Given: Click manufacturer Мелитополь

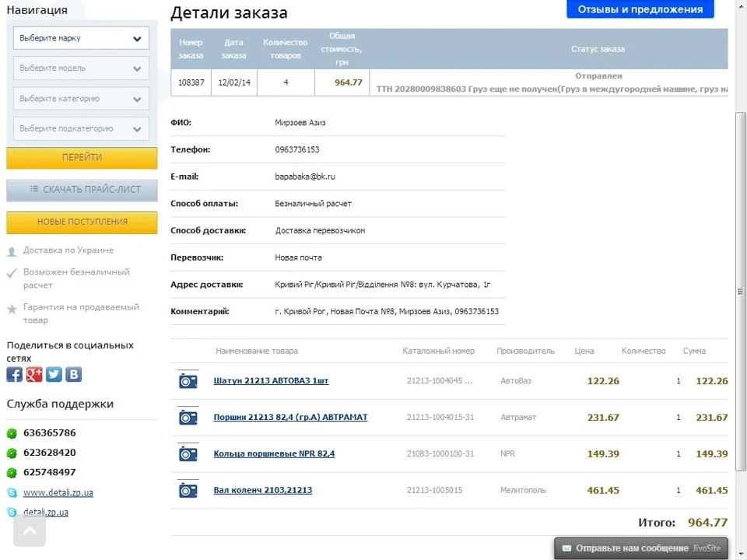Looking at the screenshot, I should (x=523, y=490).
